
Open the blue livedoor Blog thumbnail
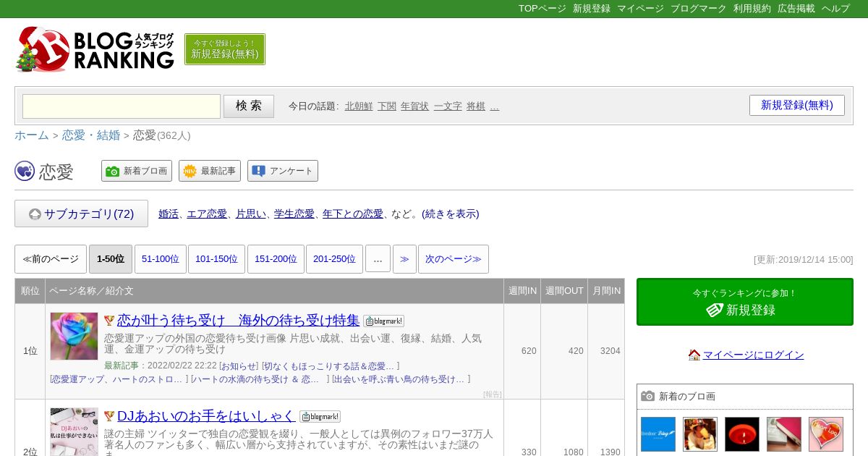coord(658,434)
